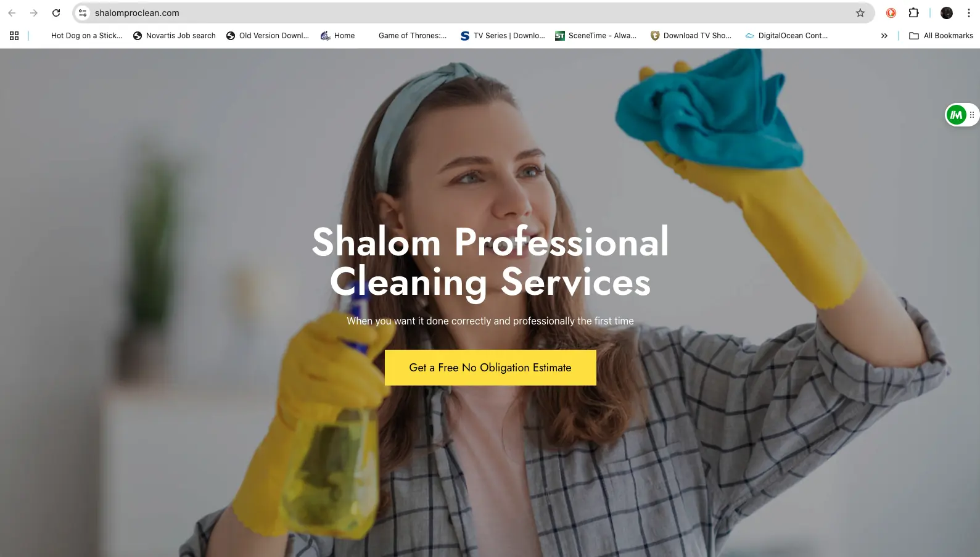Screen dimensions: 980x557
Task: Open the Novartis Job search bookmark
Action: (175, 36)
